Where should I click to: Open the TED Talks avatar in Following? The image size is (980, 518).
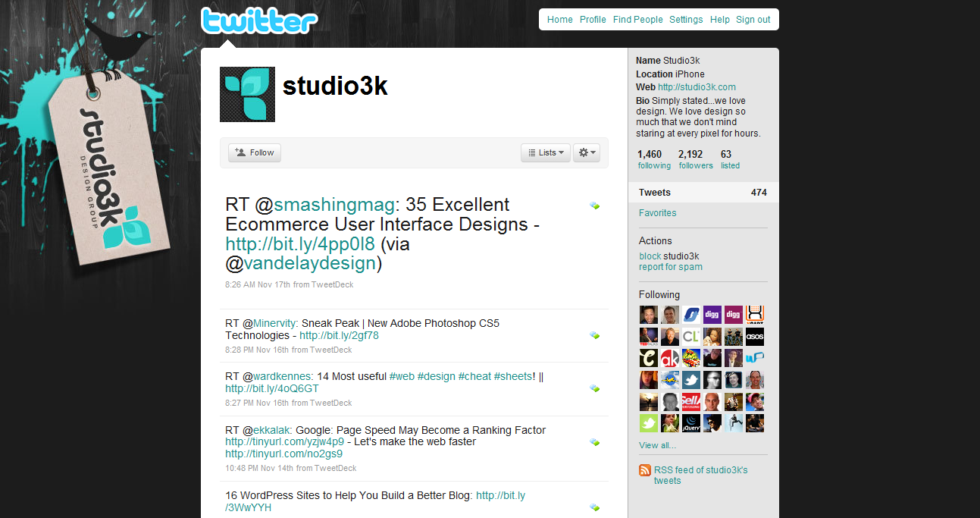pos(649,337)
